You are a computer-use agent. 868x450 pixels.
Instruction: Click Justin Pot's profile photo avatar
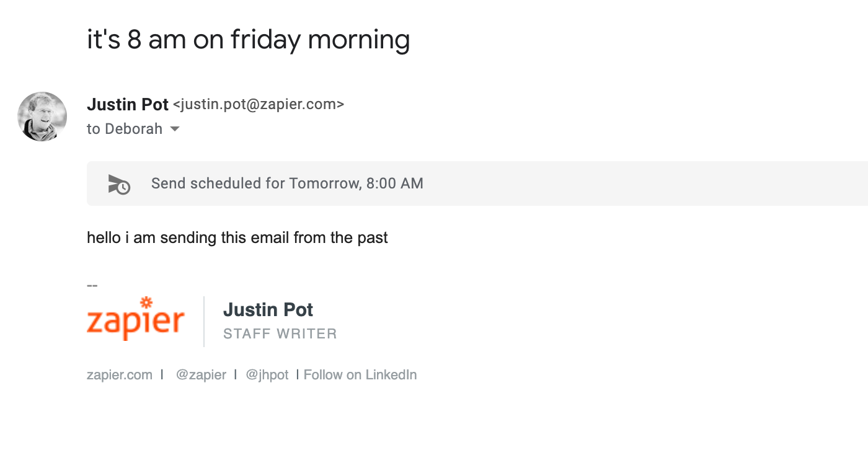pos(42,117)
